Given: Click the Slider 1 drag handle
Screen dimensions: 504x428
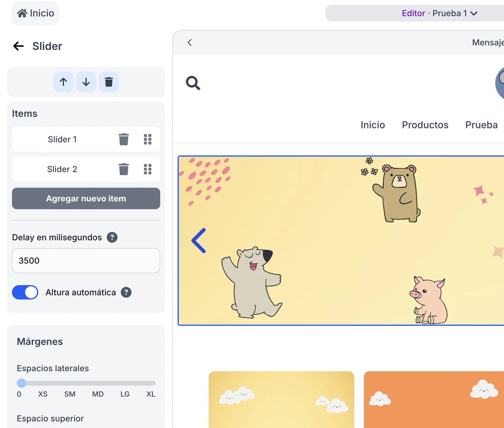Looking at the screenshot, I should click(148, 139).
